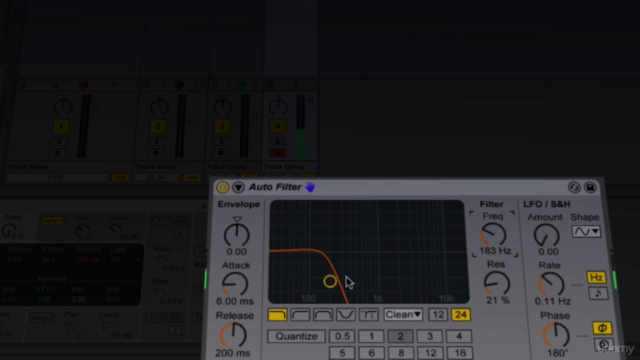Click the LFO Phase knob
The height and width of the screenshot is (360, 640).
click(x=556, y=335)
